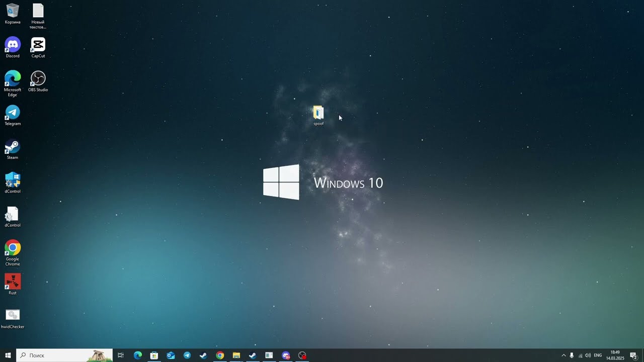
Task: Select the Steam shortcut on the desktop
Action: tap(13, 149)
